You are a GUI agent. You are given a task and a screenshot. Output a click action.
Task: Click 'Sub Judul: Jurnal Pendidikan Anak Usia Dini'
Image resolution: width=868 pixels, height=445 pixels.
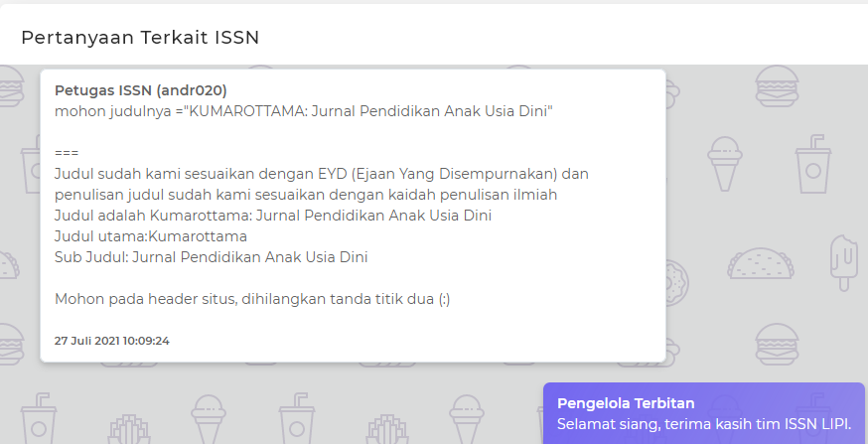(x=211, y=257)
